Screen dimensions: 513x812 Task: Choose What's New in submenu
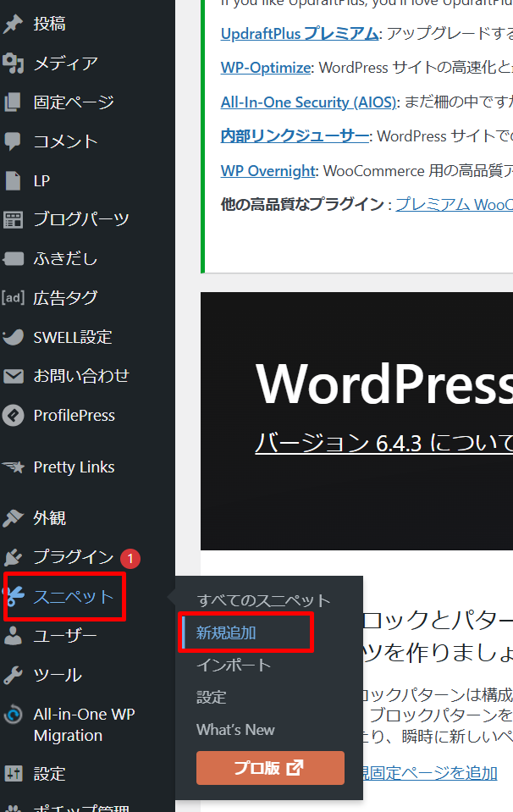[235, 730]
